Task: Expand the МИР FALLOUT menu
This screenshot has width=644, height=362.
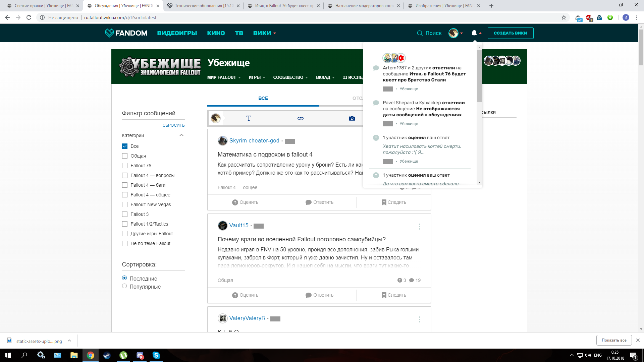Action: tap(224, 77)
